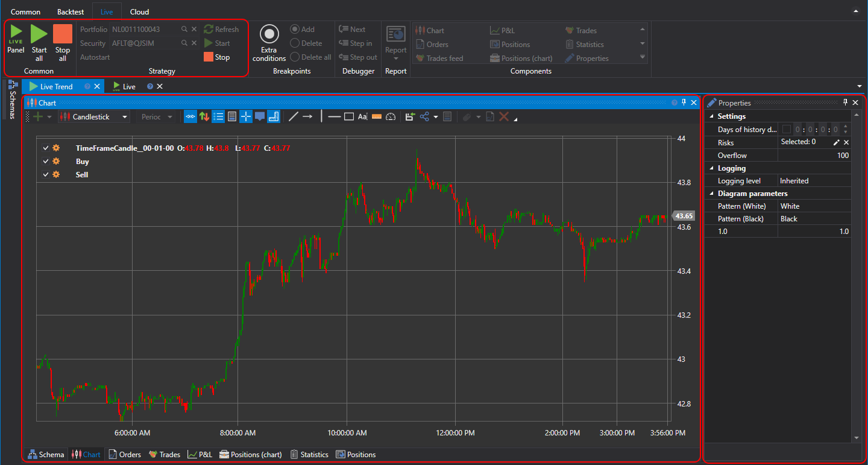The height and width of the screenshot is (465, 868).
Task: Add a chart element with the green plus
Action: tap(38, 117)
